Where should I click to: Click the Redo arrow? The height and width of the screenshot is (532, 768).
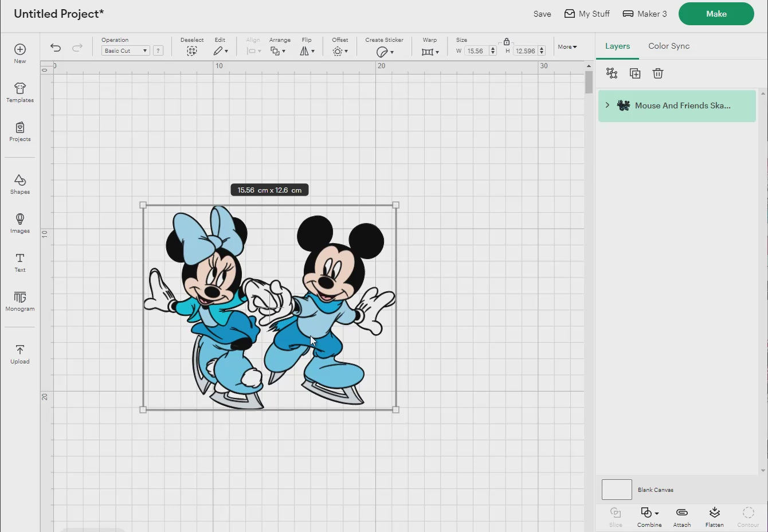tap(77, 48)
